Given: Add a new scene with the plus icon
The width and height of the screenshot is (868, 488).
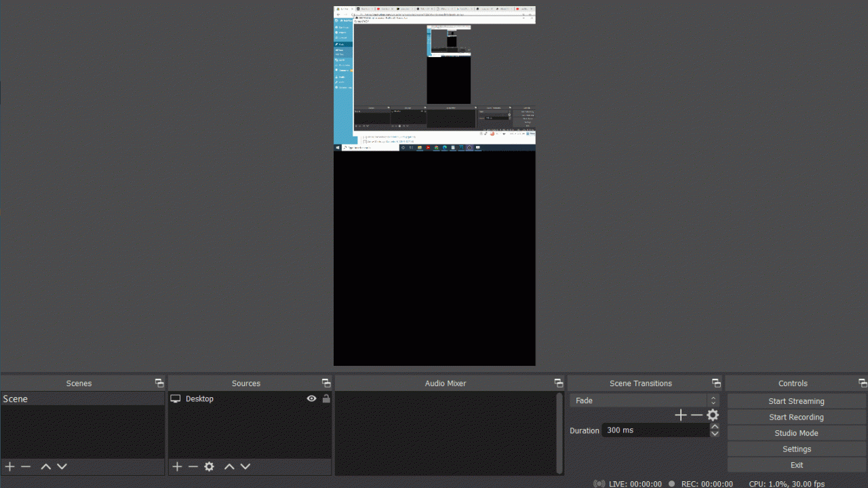Looking at the screenshot, I should click(9, 466).
